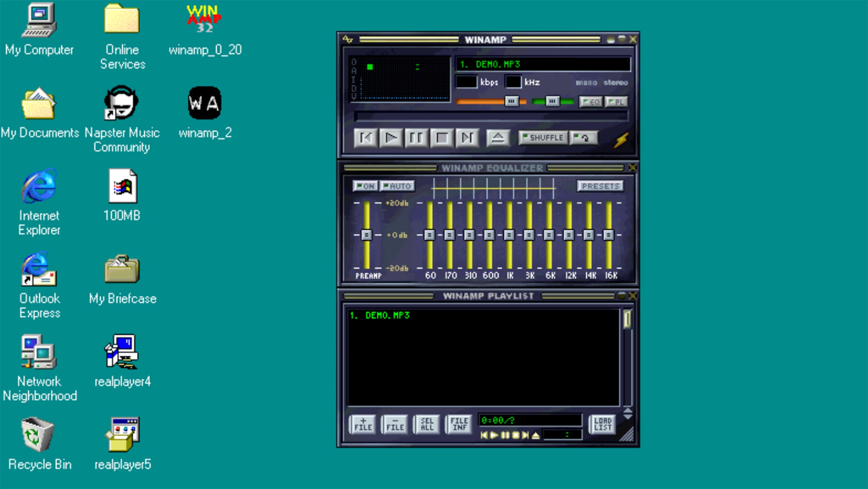
Task: Toggle the repeat mode button
Action: click(584, 138)
